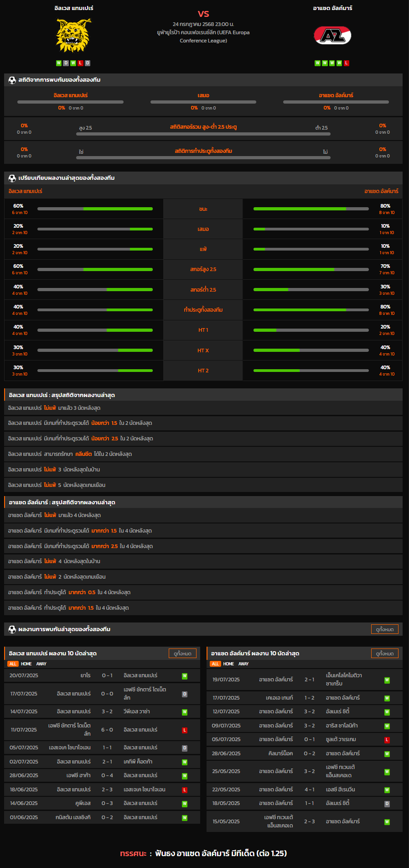Click soccer ball icon beside เปรียบเทียบผลงานล่าสุดของทั้งสองทีม
The width and height of the screenshot is (409, 868).
point(12,178)
